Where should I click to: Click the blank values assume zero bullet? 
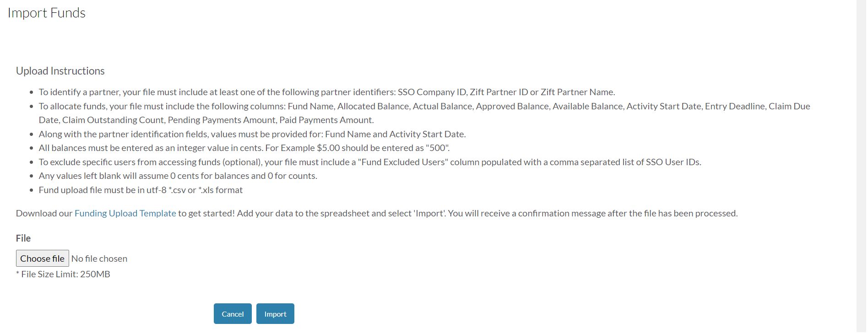coord(178,176)
